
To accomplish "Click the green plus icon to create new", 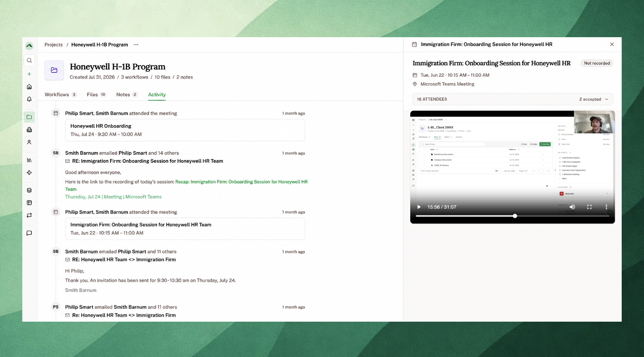I will point(29,74).
